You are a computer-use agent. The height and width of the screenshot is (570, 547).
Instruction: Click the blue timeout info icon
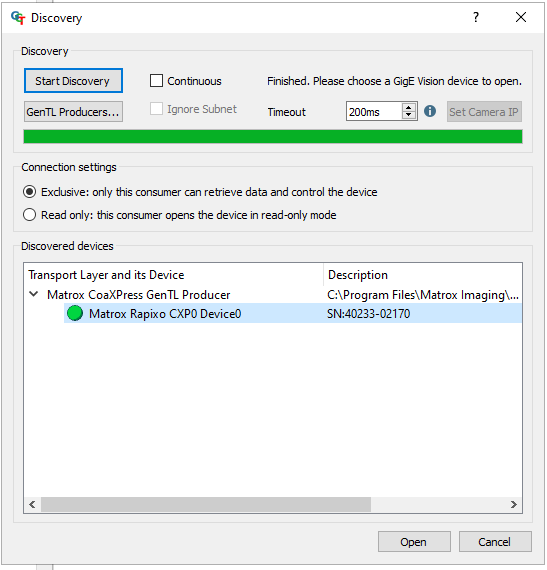click(430, 111)
